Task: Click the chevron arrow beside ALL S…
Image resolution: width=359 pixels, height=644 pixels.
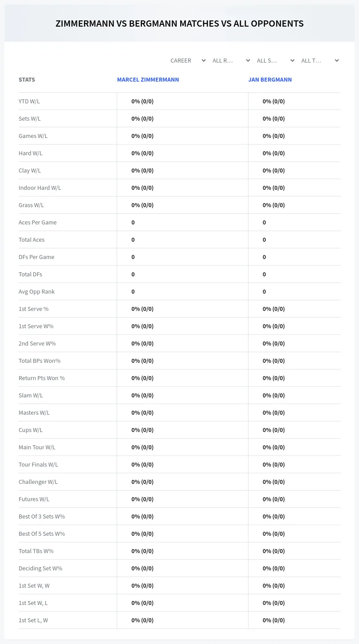Action: [x=292, y=60]
